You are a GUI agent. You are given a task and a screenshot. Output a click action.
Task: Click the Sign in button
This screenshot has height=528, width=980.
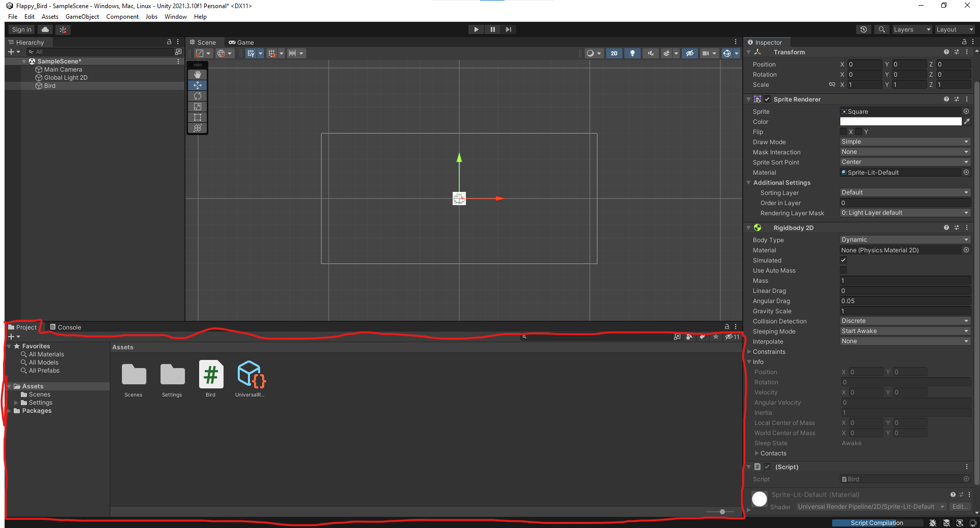22,29
